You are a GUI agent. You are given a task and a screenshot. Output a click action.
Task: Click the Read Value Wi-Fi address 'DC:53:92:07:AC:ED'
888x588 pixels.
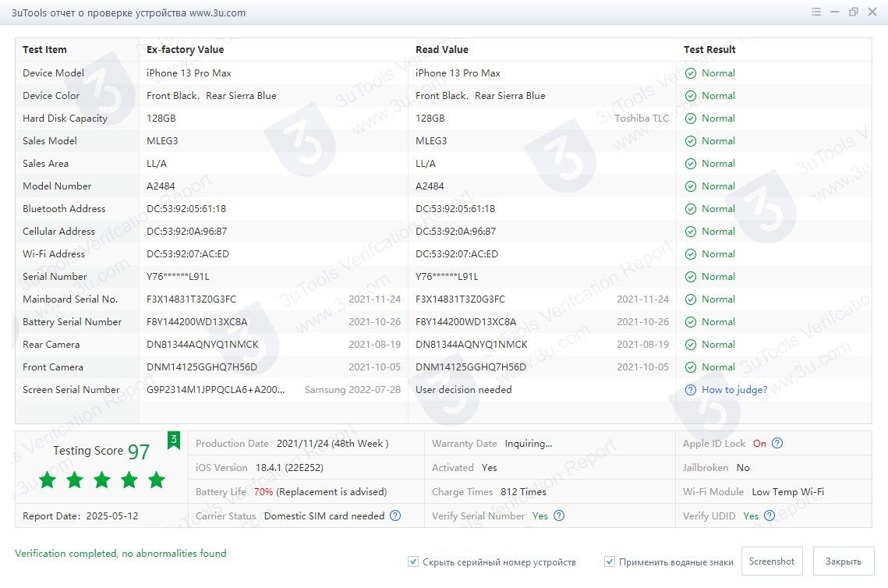[x=457, y=254]
